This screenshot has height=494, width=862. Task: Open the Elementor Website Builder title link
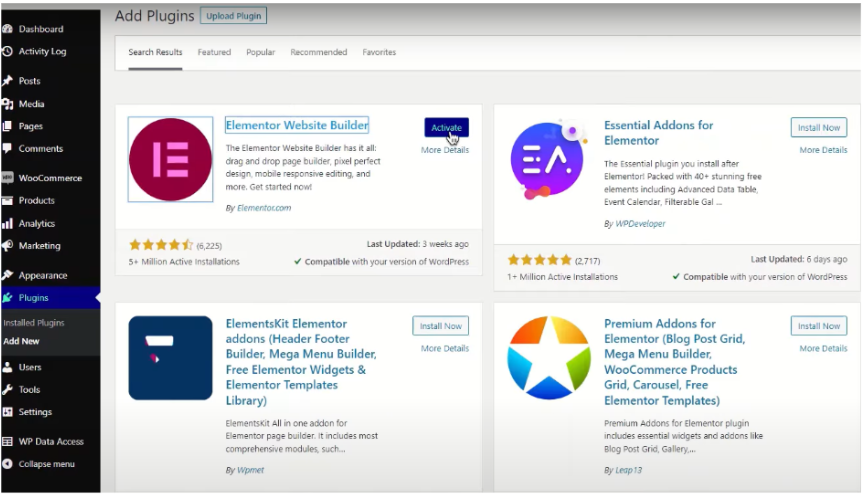pos(297,125)
